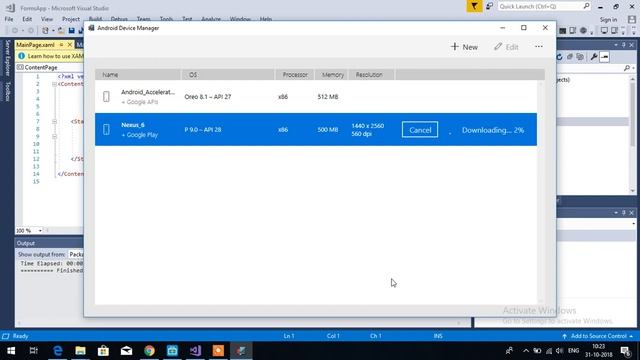Click the Solution Explorer collapse all icon
The height and width of the screenshot is (360, 640).
pos(570,57)
